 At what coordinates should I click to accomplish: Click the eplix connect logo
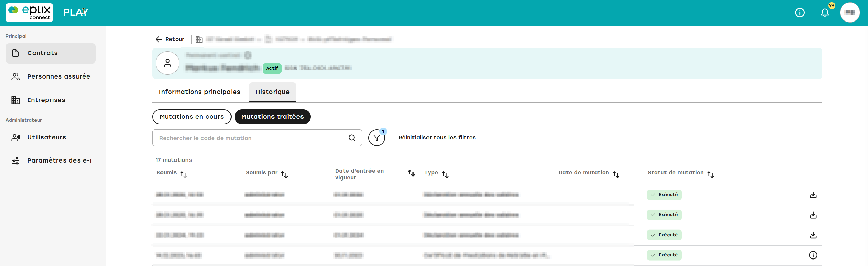[x=29, y=13]
